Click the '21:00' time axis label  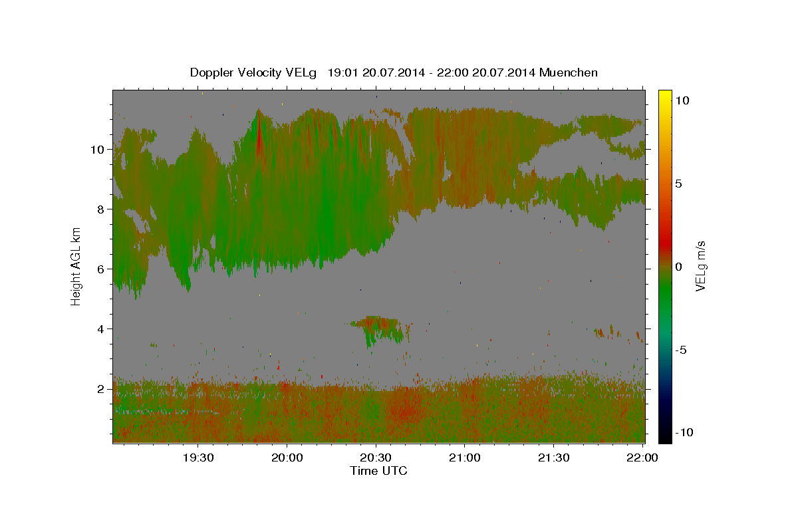pos(465,458)
